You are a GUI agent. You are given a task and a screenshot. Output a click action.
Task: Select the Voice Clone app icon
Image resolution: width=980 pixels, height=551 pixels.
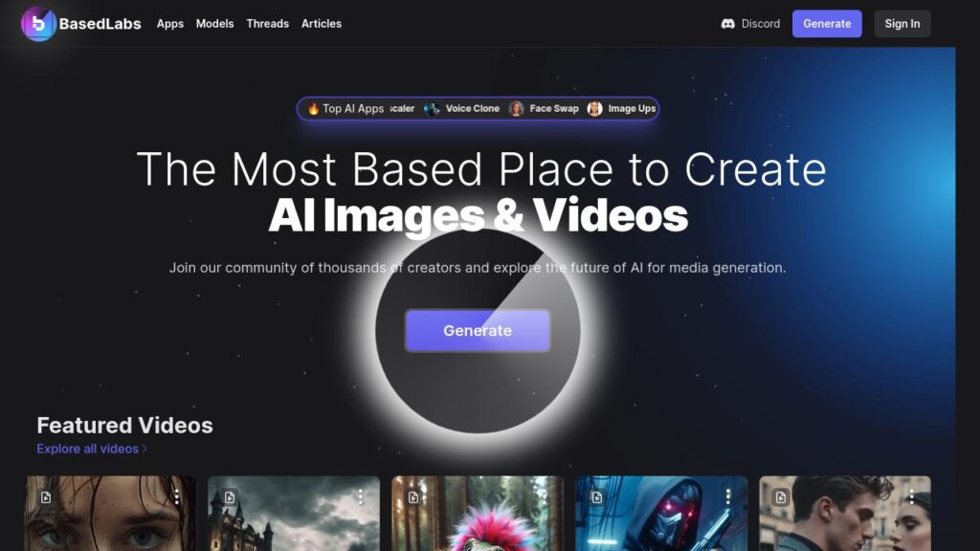point(432,108)
